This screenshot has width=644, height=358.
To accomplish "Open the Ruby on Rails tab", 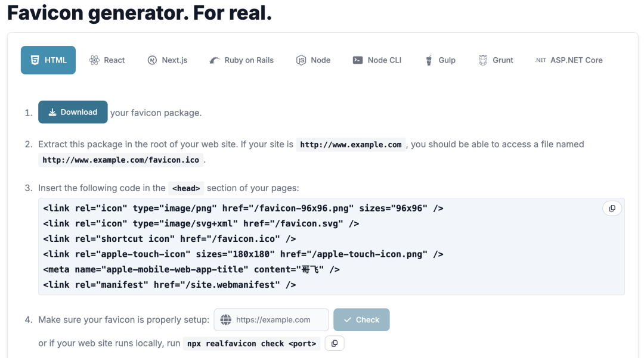I will coord(241,60).
